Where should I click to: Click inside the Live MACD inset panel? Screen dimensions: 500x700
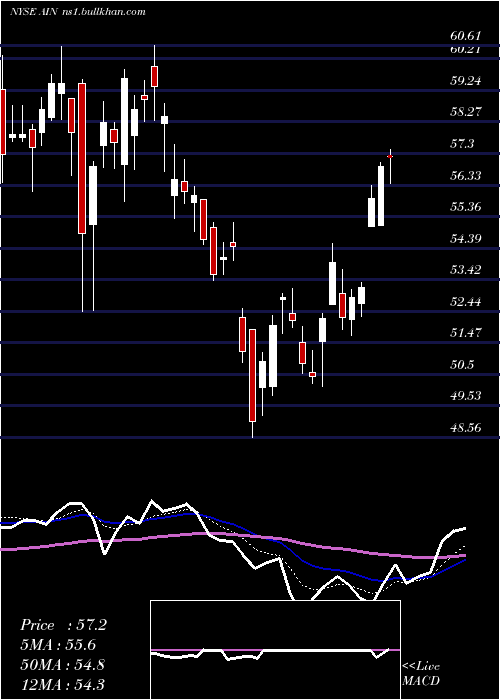[275, 650]
